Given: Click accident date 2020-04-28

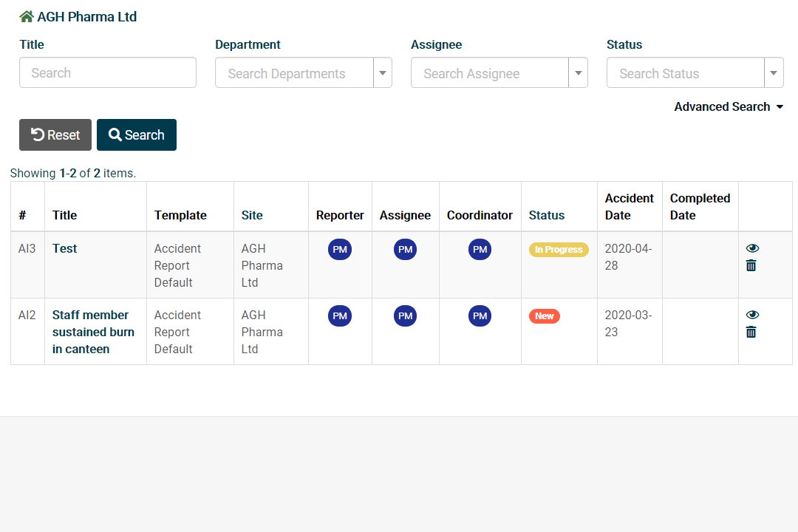Looking at the screenshot, I should pos(629,257).
